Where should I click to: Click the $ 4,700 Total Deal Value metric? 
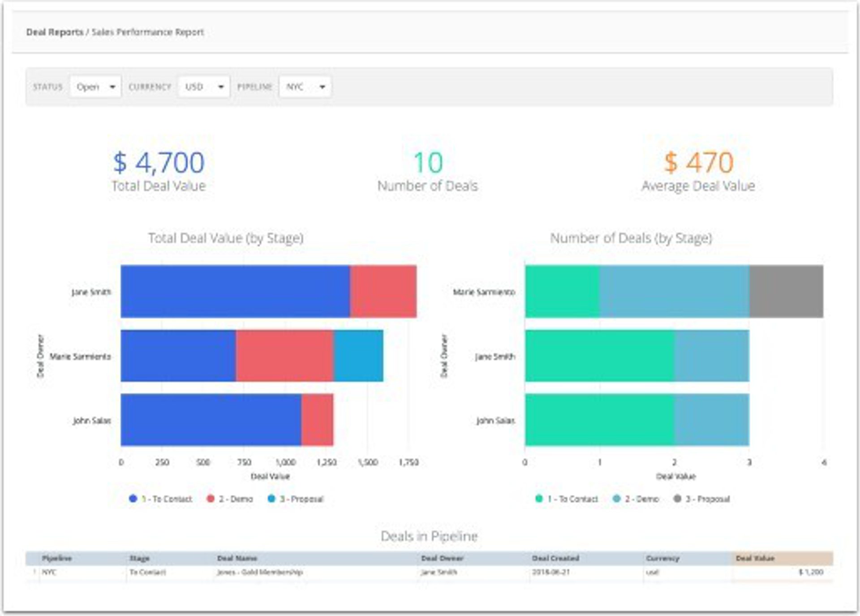click(x=159, y=163)
